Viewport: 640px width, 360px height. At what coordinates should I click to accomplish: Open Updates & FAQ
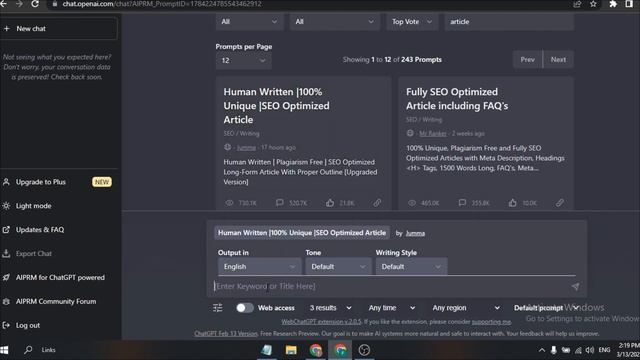[40, 229]
